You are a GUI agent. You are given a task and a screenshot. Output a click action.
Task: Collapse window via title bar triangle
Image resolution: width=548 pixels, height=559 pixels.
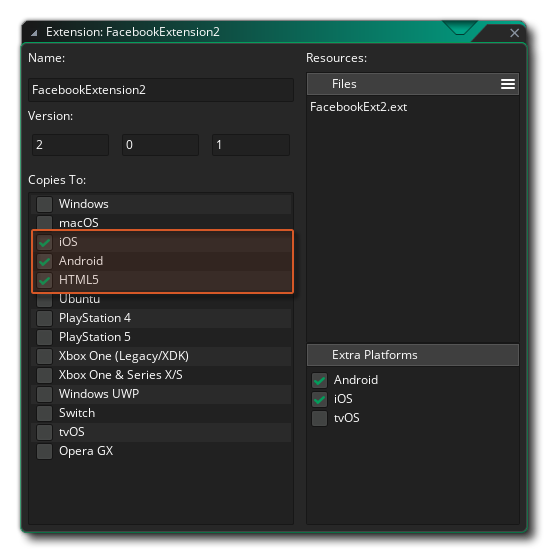coord(34,33)
